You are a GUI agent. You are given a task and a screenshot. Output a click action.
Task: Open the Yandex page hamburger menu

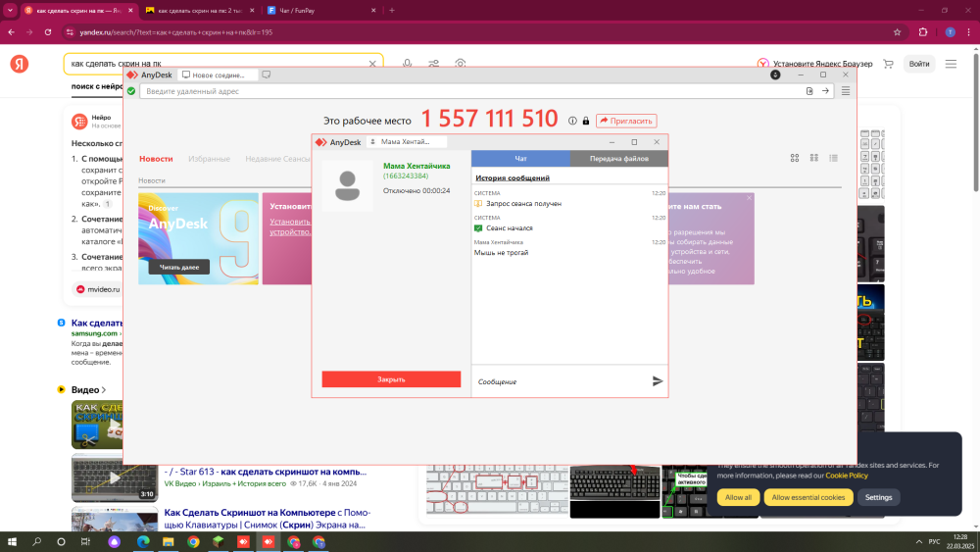click(951, 64)
